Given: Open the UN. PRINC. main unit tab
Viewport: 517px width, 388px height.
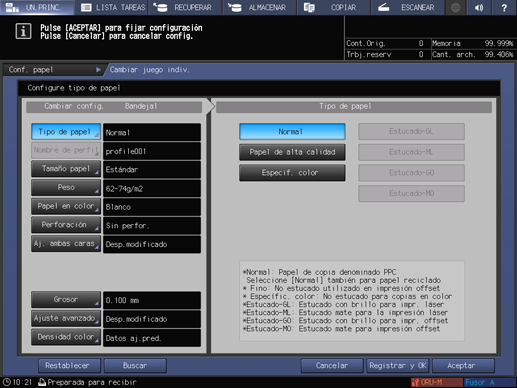Looking at the screenshot, I should [37, 7].
